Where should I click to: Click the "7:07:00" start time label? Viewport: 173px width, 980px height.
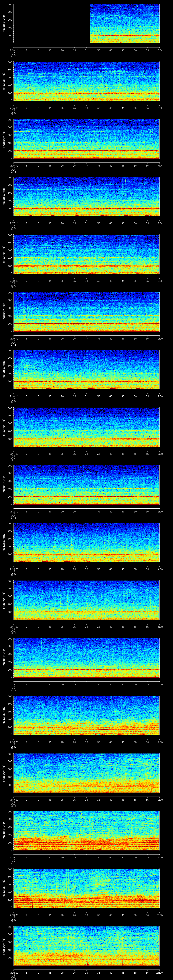(14, 223)
